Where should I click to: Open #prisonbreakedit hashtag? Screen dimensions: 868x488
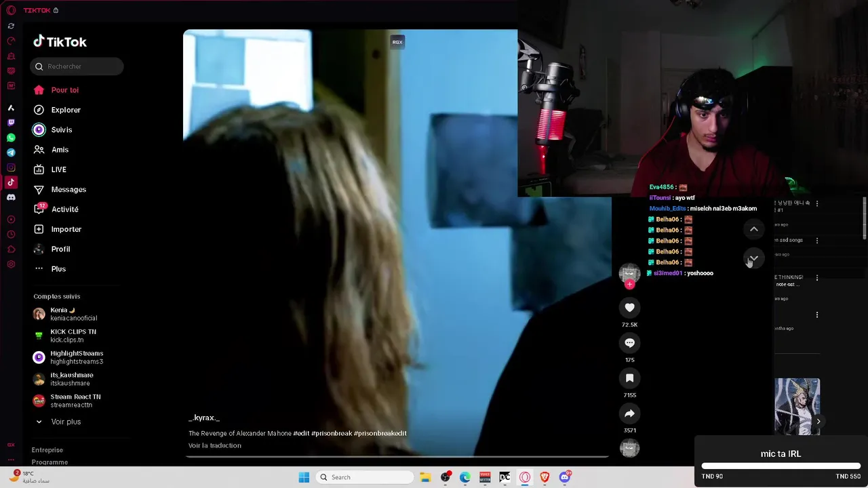[380, 433]
